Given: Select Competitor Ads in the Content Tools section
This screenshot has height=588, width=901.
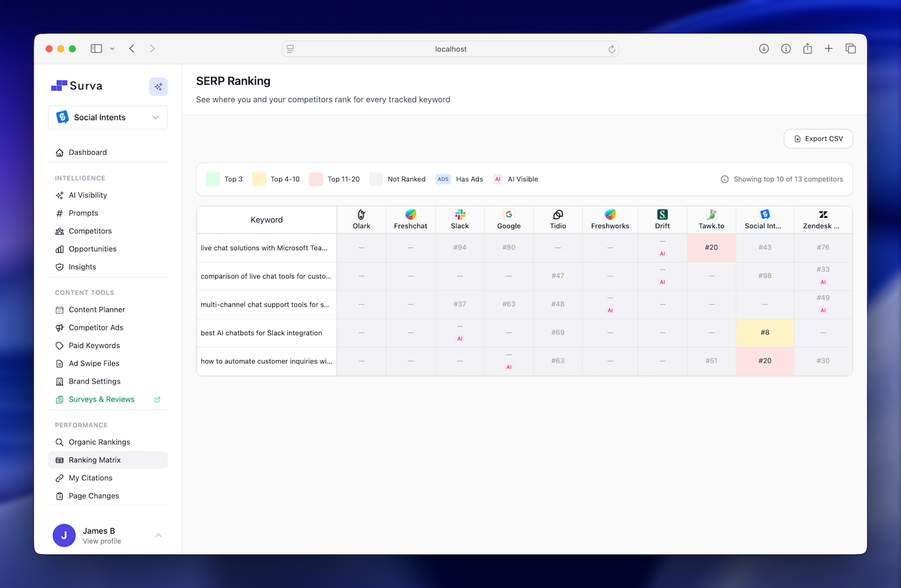Looking at the screenshot, I should pos(96,327).
